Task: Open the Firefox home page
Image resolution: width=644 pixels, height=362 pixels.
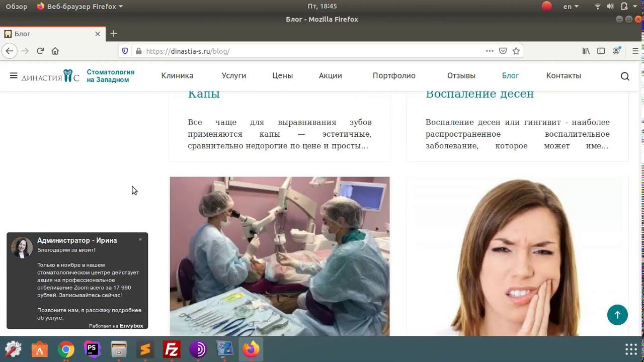Action: pyautogui.click(x=55, y=51)
